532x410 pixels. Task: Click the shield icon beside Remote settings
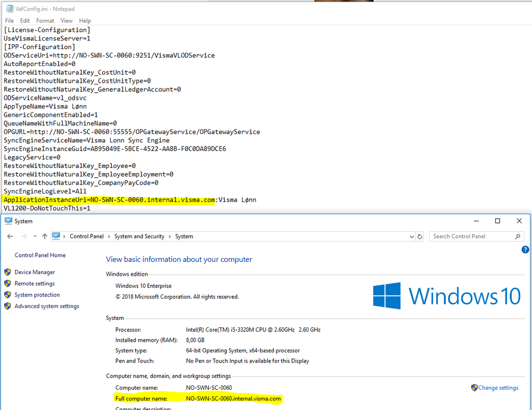7,283
